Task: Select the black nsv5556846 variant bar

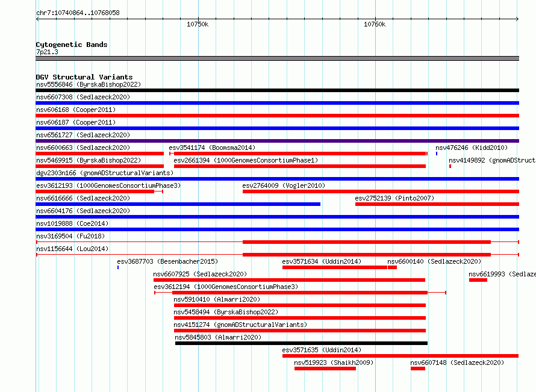Action: pos(277,90)
